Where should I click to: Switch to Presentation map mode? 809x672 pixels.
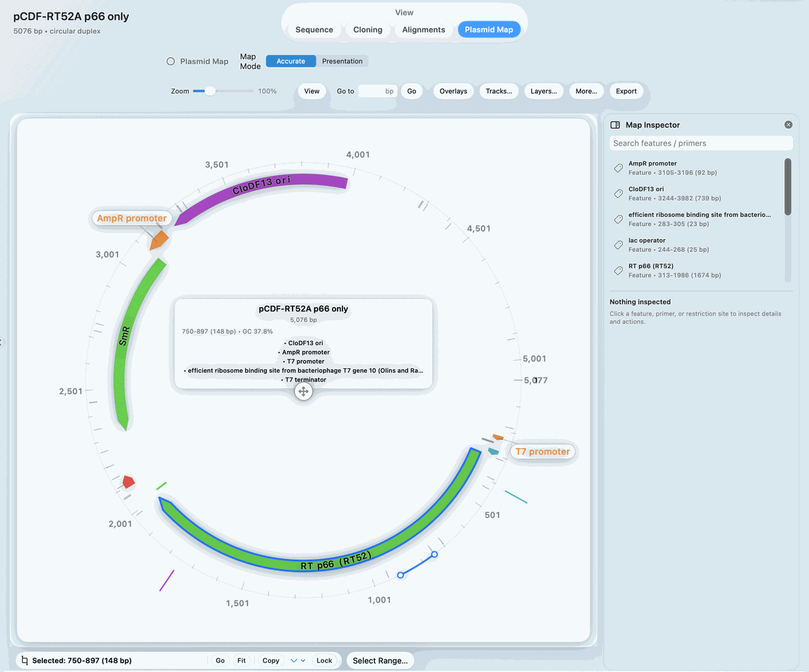click(x=342, y=61)
